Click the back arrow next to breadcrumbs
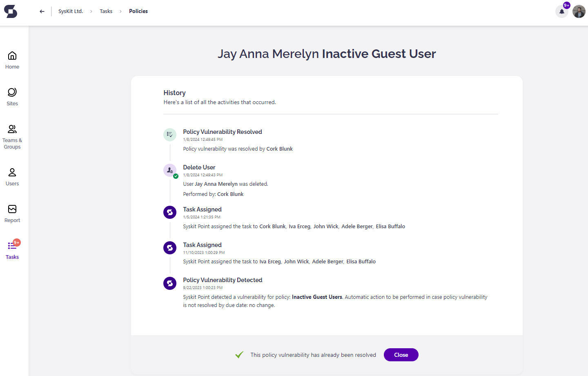588x376 pixels. pos(42,11)
